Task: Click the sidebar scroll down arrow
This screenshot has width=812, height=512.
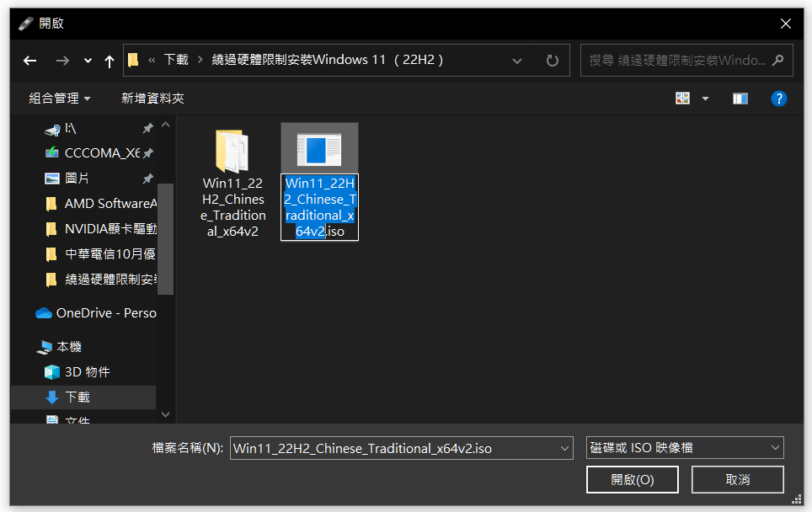Action: 166,414
